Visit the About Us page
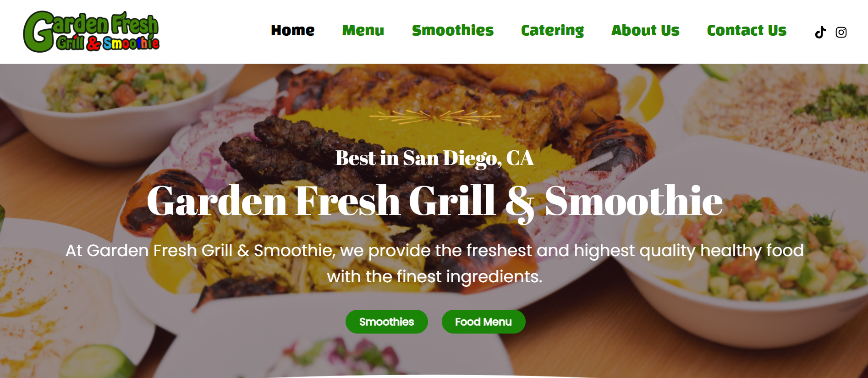868x378 pixels. coord(645,30)
